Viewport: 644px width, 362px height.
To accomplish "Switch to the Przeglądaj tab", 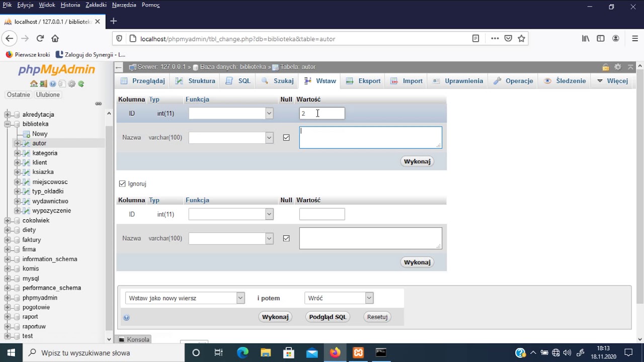I will [x=143, y=80].
